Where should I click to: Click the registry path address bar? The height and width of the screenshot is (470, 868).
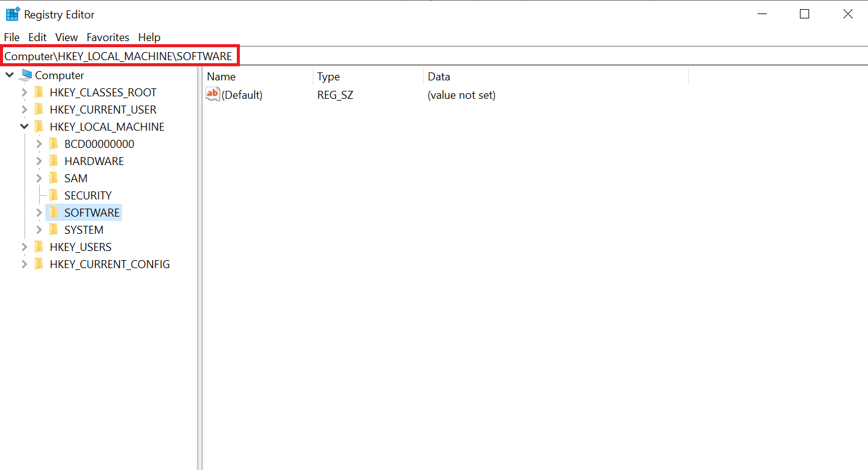pos(434,56)
